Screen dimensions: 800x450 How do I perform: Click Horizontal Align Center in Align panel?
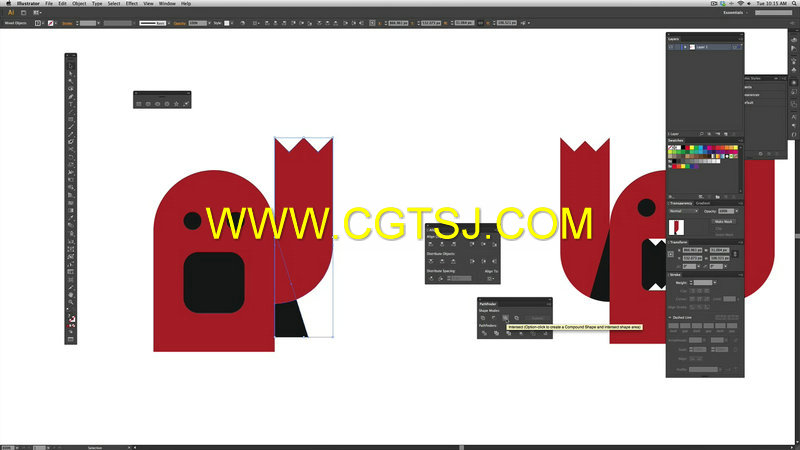point(442,244)
